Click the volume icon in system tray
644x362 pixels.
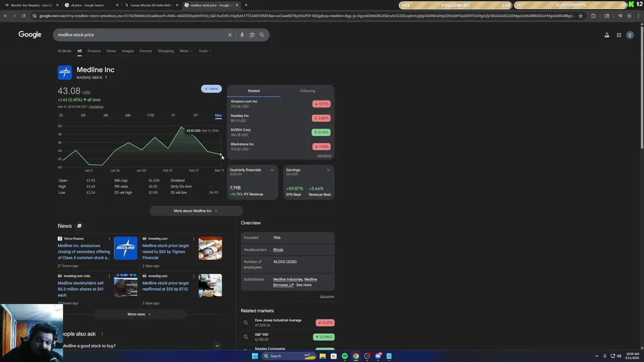[x=619, y=356]
